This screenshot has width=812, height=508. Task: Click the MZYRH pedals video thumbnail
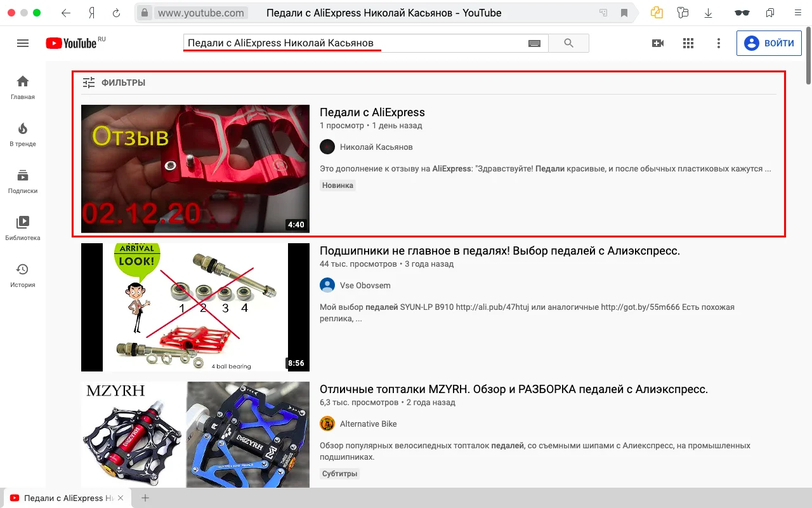click(x=195, y=434)
